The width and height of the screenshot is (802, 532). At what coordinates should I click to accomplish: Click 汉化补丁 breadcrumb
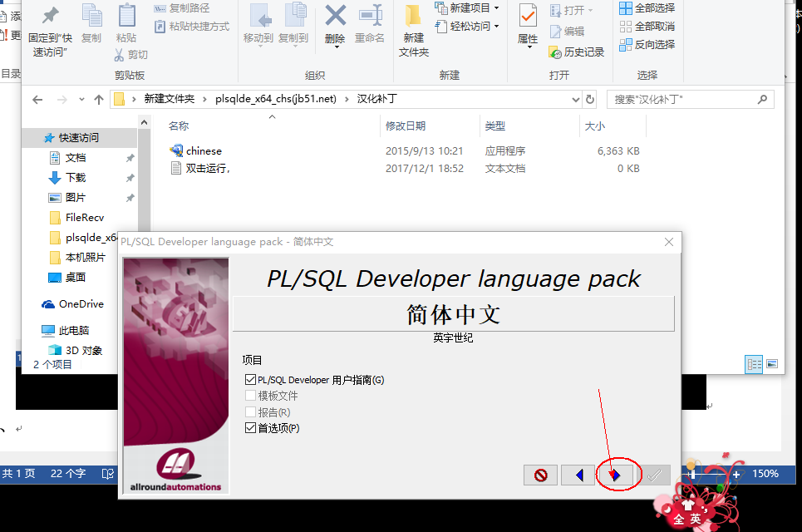377,99
